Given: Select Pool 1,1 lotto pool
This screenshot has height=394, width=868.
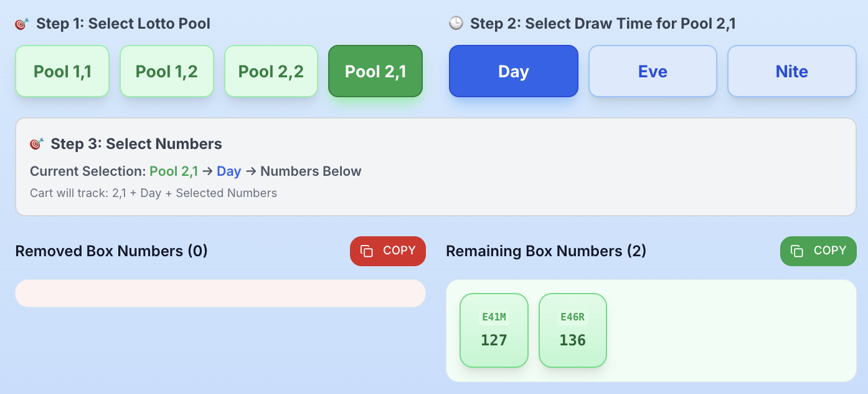Looking at the screenshot, I should click(62, 71).
